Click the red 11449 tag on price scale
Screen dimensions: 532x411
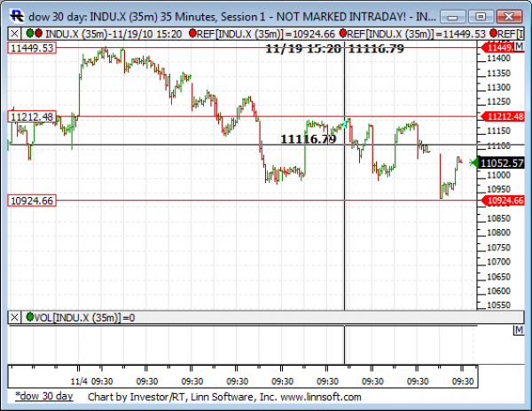coord(498,48)
